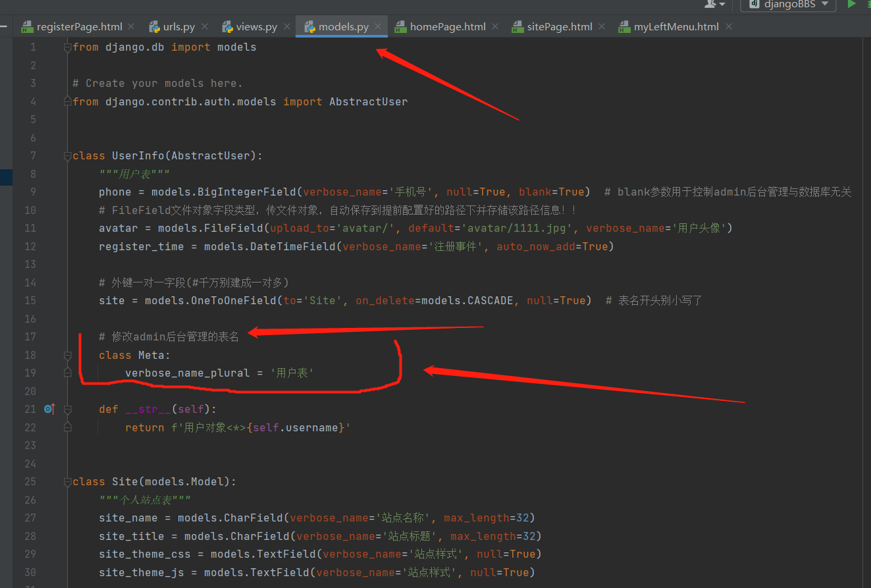Click the __str__ method name
The height and width of the screenshot is (588, 871).
pyautogui.click(x=148, y=410)
